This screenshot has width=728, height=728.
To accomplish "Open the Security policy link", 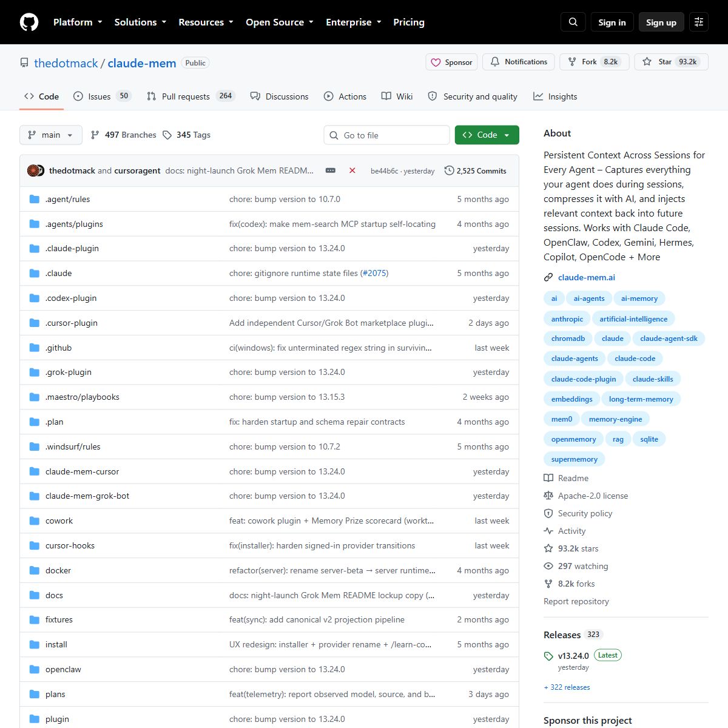I will click(578, 513).
